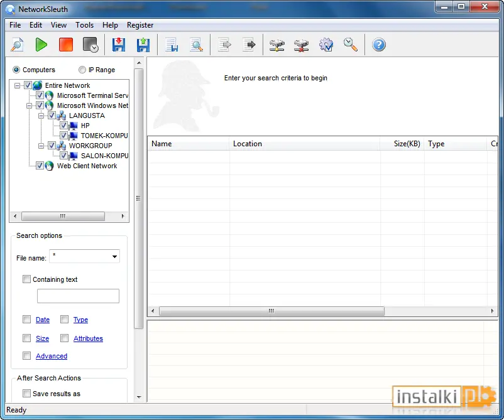Click the clock with magnifier toolbar icon
504x420 pixels.
point(351,45)
